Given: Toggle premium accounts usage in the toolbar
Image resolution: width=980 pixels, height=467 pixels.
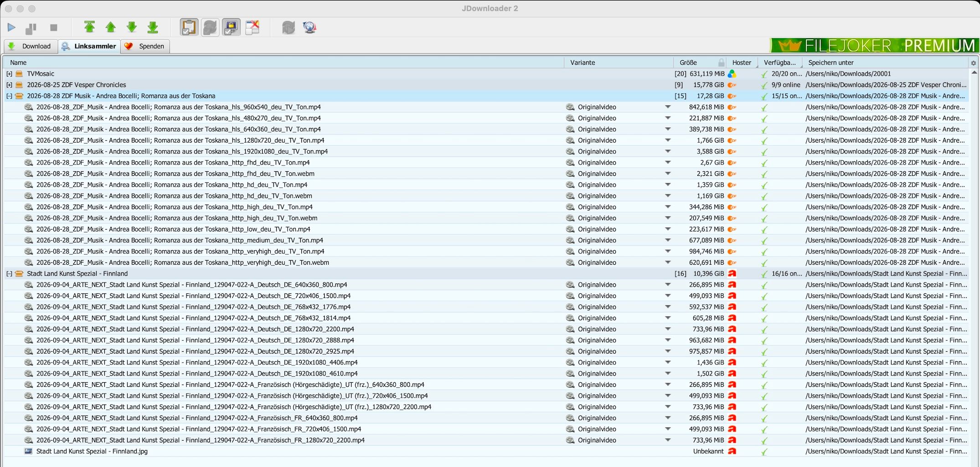Looking at the screenshot, I should click(232, 27).
